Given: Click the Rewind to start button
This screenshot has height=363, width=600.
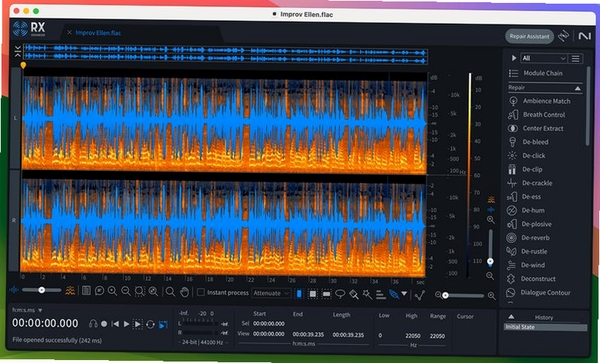Looking at the screenshot, I should click(115, 324).
